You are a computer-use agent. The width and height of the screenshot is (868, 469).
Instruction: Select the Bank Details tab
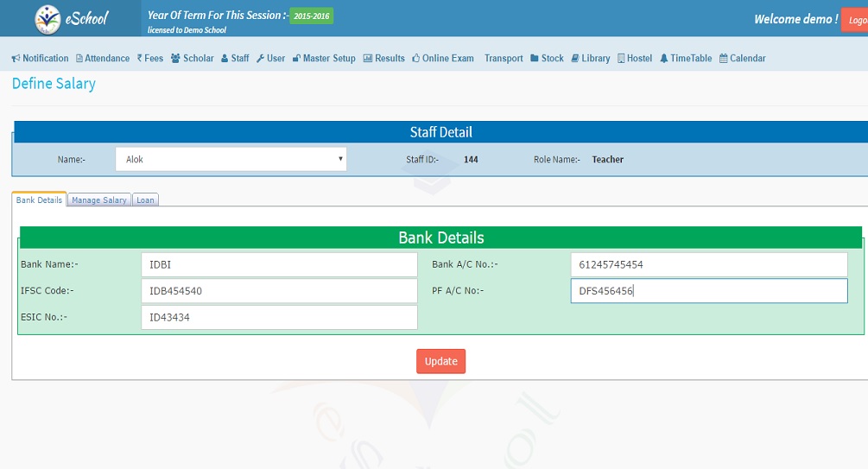[39, 200]
